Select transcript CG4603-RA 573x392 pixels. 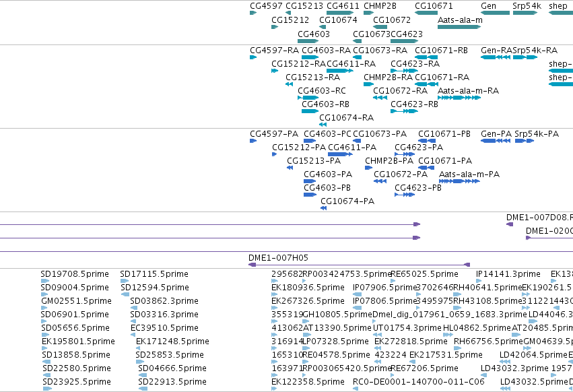pos(326,50)
